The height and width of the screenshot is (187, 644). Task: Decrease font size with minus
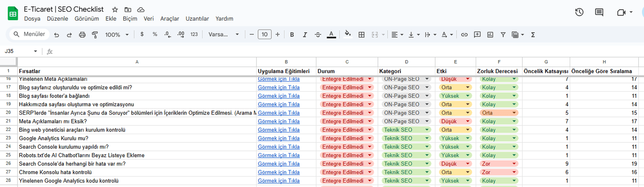[252, 34]
